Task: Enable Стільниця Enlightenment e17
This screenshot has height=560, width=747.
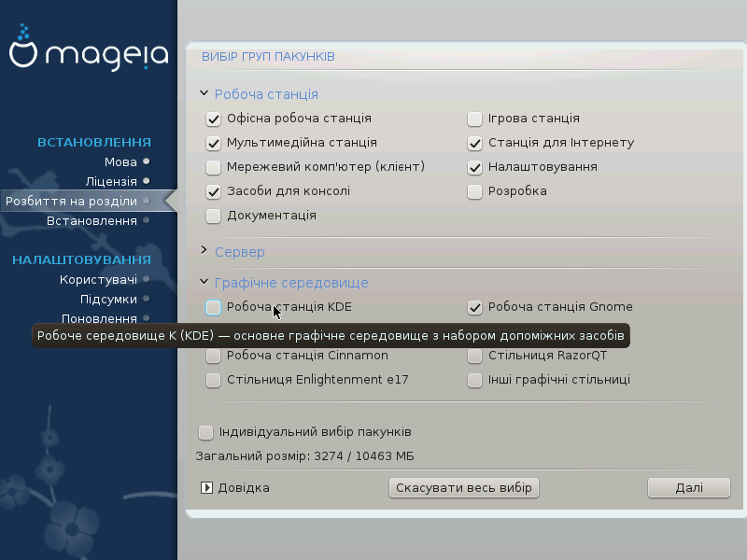Action: (x=214, y=380)
